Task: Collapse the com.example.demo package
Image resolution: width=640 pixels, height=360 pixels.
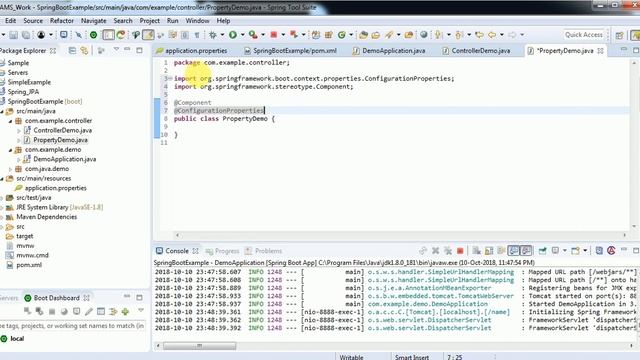Action: pos(11,150)
